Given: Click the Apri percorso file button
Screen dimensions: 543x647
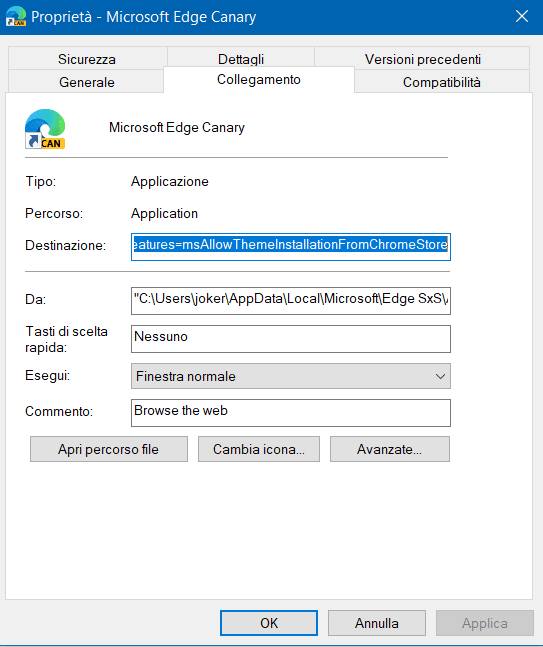Looking at the screenshot, I should (109, 449).
